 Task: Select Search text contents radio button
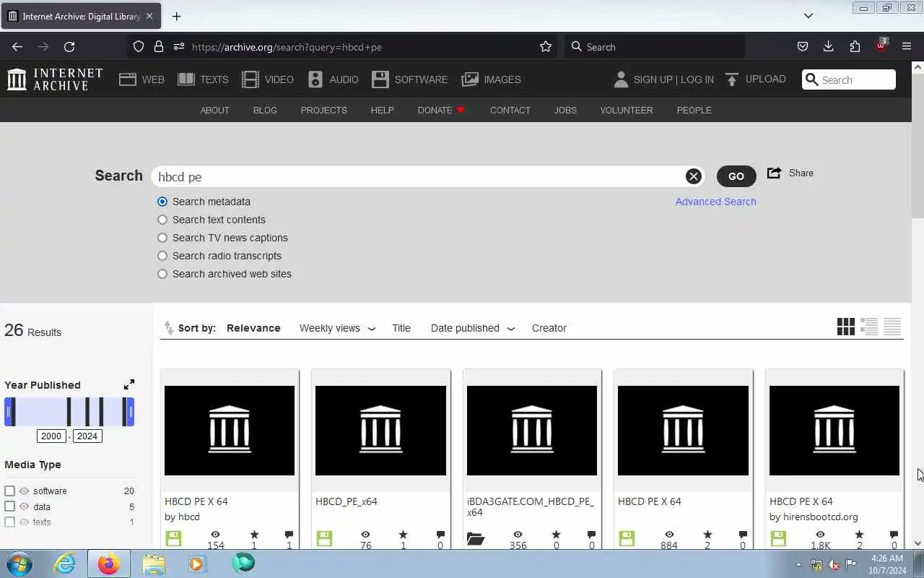click(162, 220)
